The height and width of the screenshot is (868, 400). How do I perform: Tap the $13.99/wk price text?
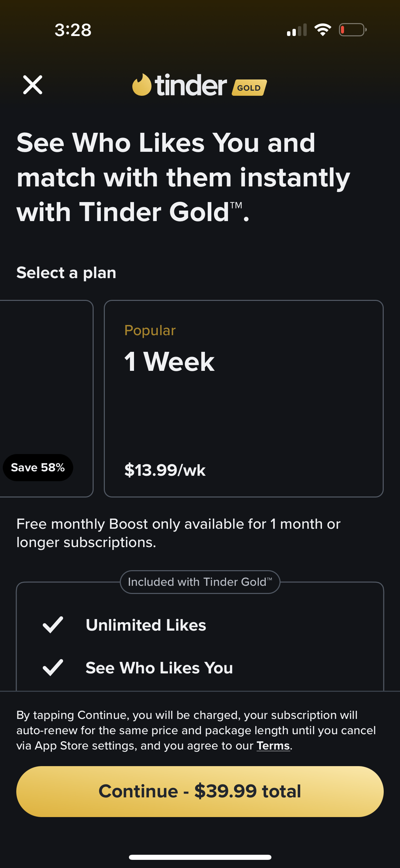click(165, 470)
